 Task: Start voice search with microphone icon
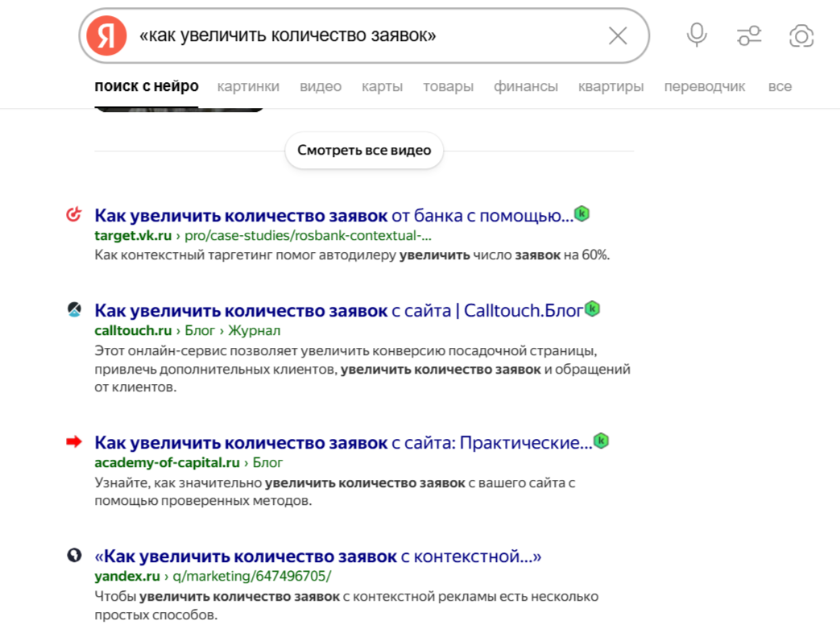click(x=697, y=35)
